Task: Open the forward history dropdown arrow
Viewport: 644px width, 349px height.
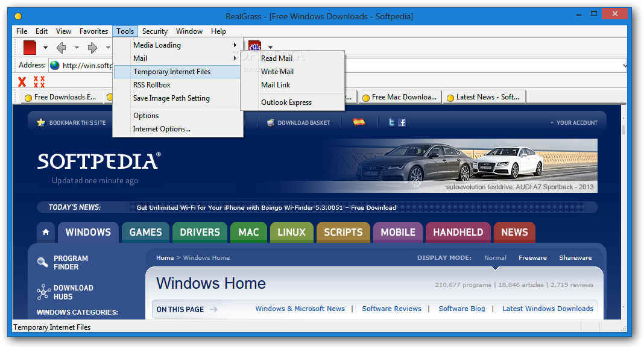Action: coord(108,48)
